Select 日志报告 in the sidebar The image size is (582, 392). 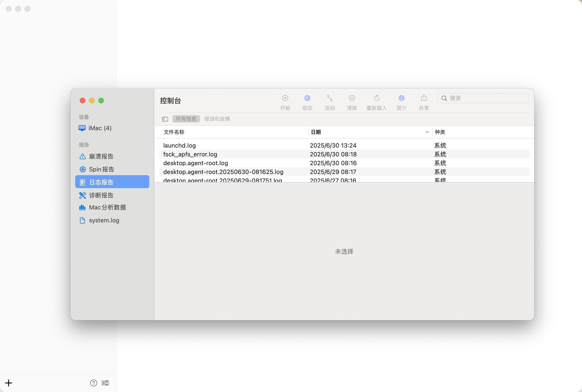coord(112,182)
